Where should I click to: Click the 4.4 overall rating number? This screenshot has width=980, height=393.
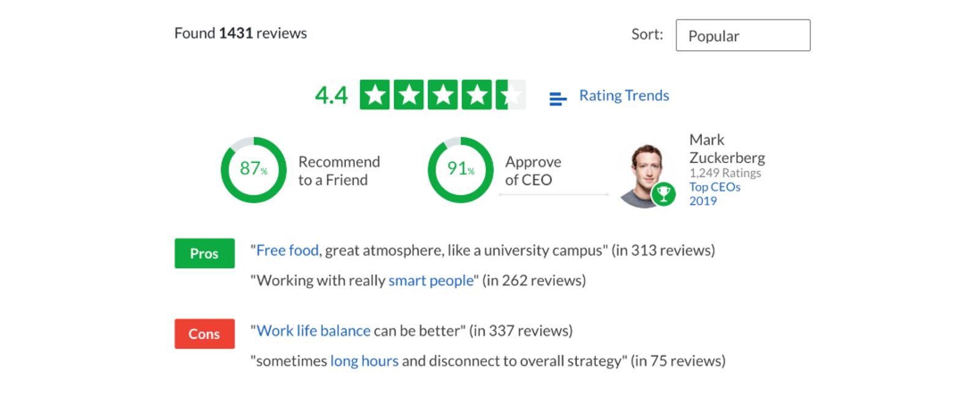(x=331, y=96)
